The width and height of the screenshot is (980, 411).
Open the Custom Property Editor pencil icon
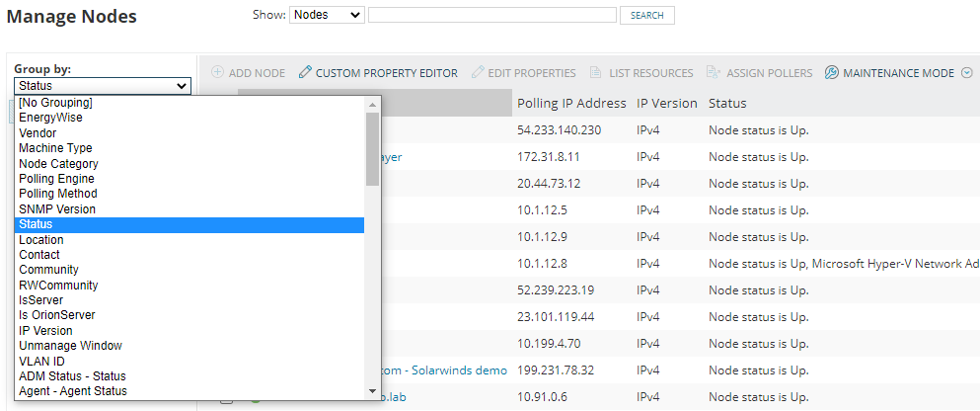[304, 72]
